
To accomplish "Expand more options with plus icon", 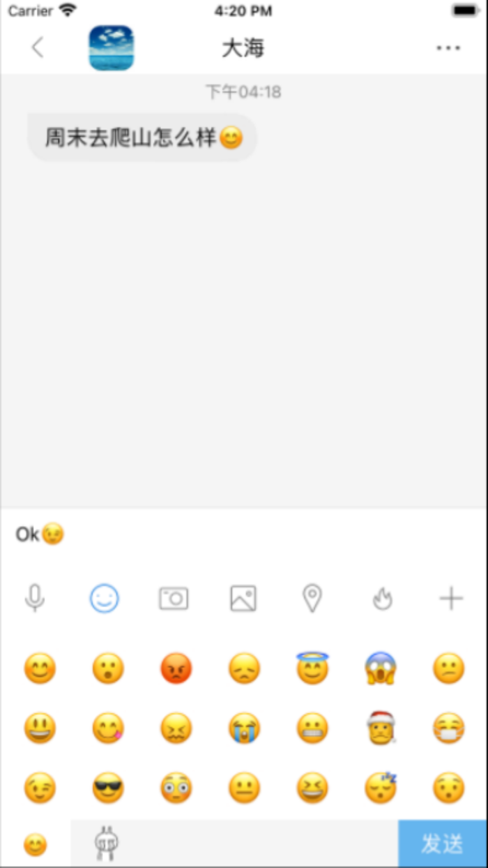I will point(451,598).
